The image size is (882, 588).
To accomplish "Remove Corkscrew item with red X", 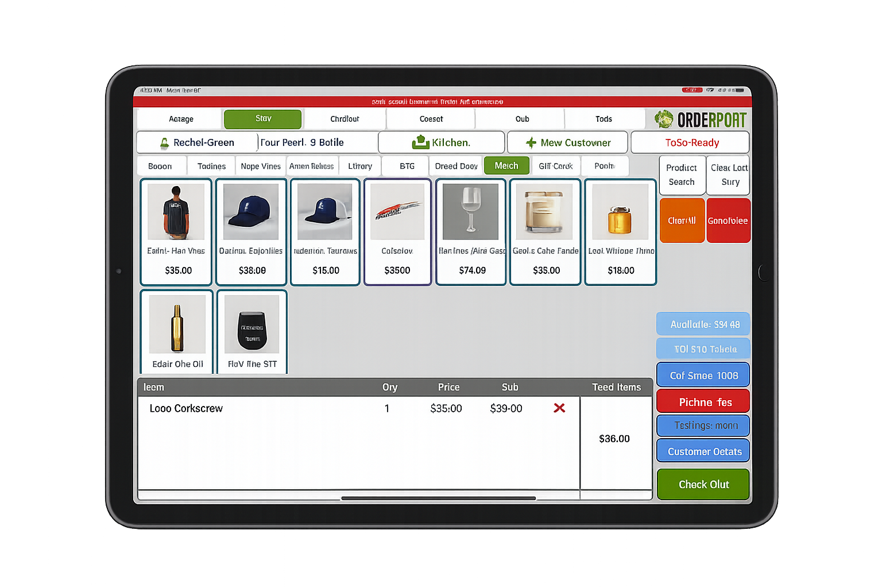I will 559,408.
